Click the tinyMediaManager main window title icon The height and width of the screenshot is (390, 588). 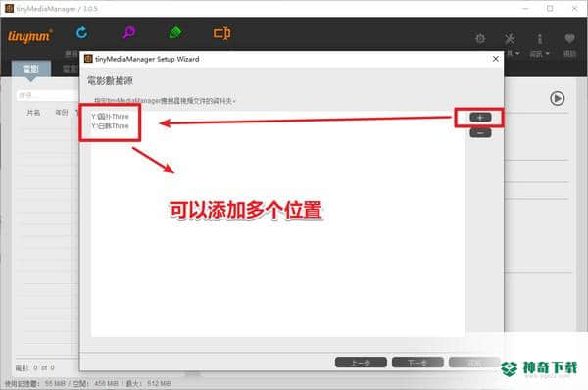pos(10,8)
